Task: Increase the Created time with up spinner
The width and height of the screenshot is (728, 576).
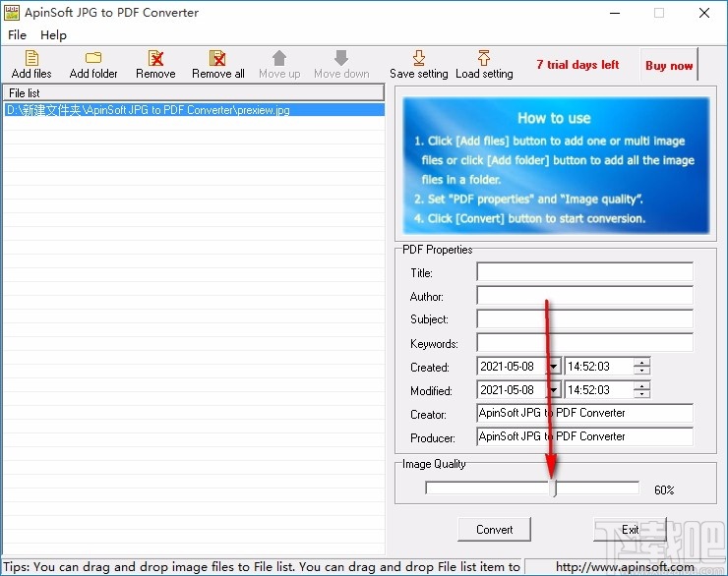Action: [641, 362]
